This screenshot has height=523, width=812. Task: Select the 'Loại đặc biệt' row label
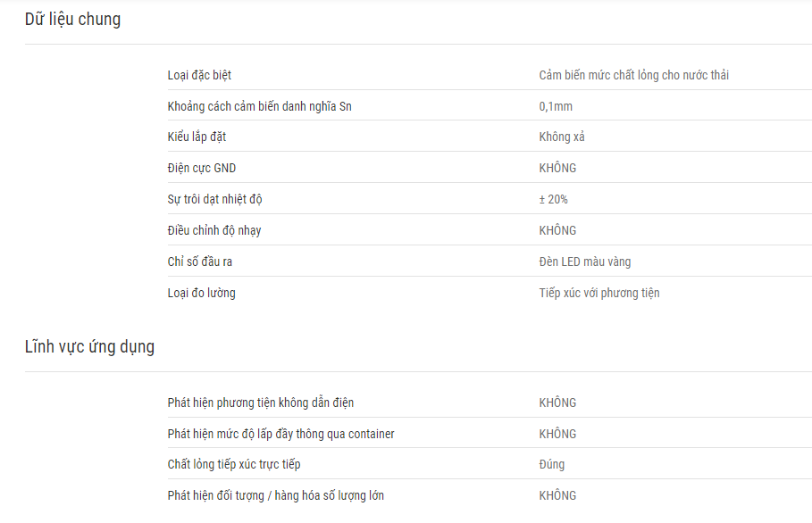[x=199, y=76]
